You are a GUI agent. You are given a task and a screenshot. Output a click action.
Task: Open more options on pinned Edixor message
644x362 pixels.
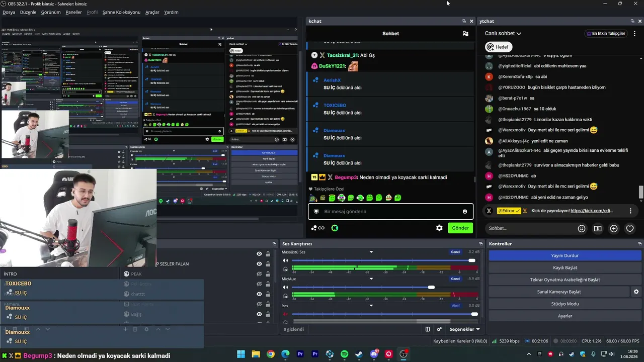click(x=630, y=211)
